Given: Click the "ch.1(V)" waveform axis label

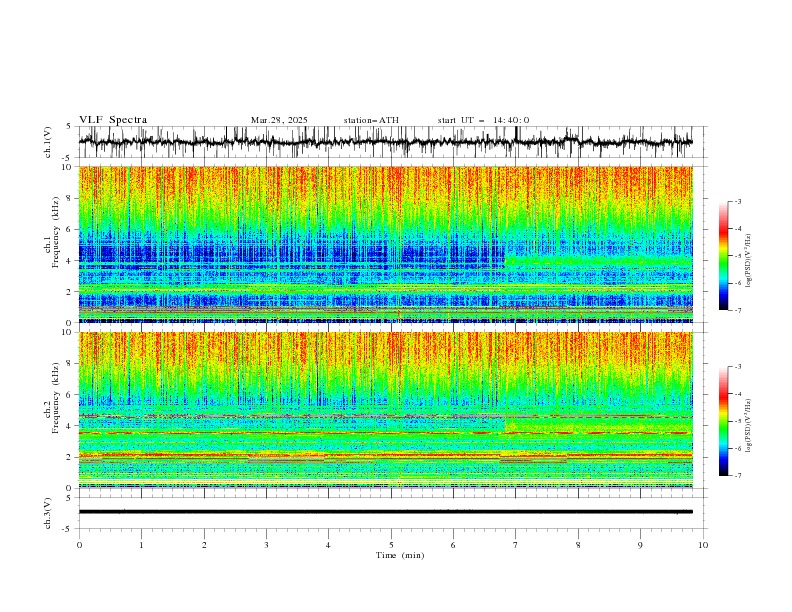Looking at the screenshot, I should 48,142.
